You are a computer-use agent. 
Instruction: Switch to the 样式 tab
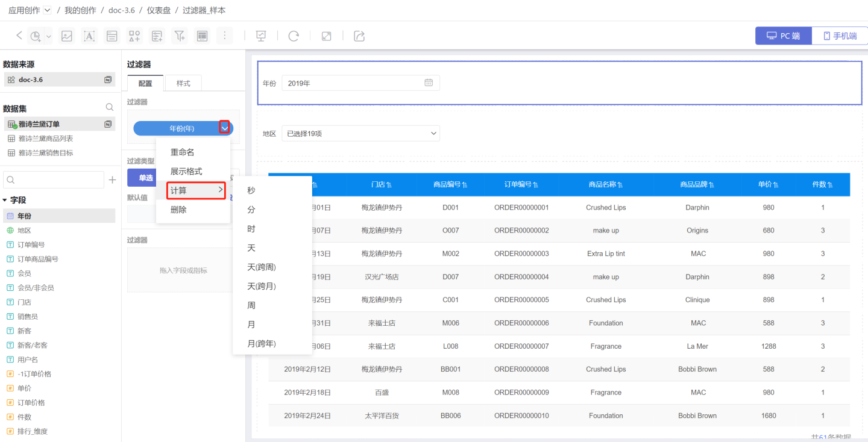click(x=183, y=83)
